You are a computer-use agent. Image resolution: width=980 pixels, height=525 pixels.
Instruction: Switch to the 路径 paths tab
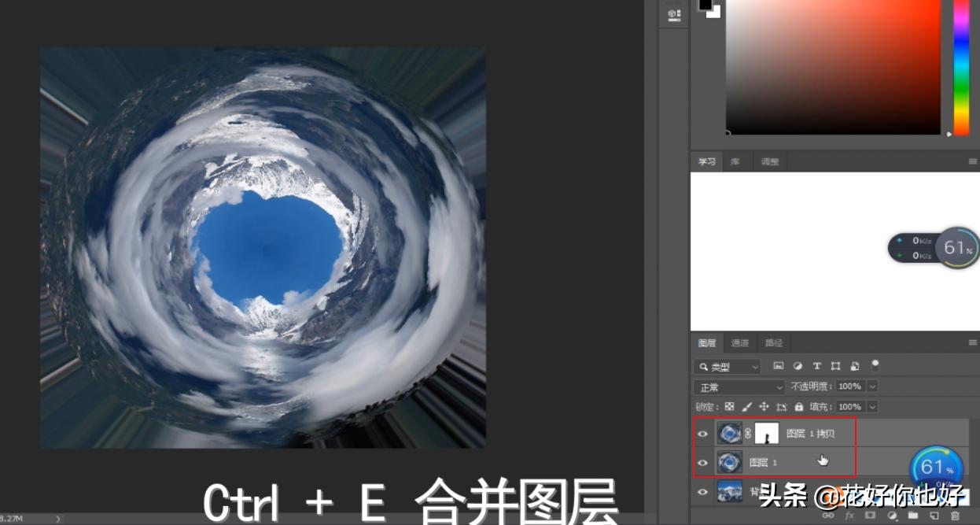[772, 342]
